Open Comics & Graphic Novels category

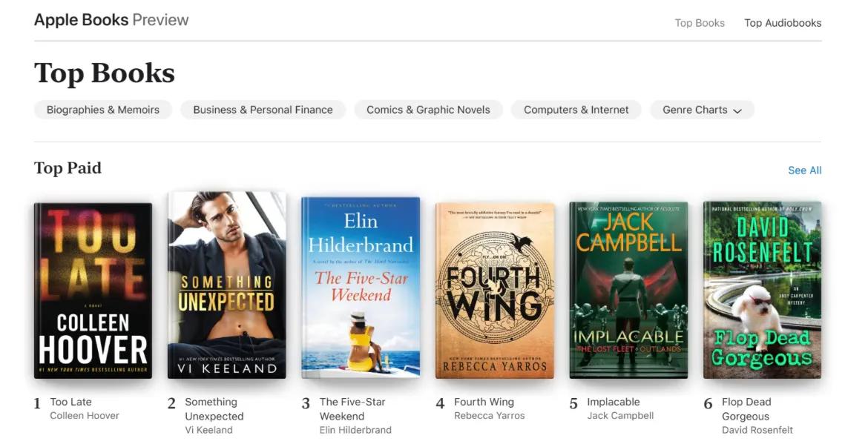428,110
